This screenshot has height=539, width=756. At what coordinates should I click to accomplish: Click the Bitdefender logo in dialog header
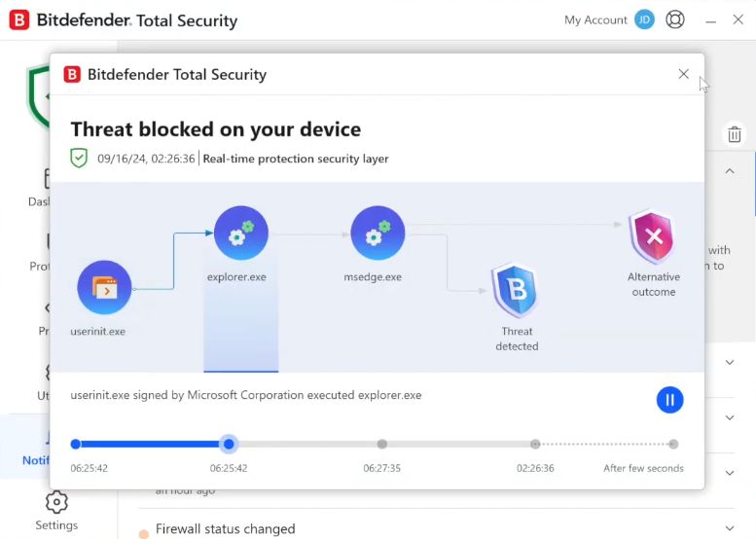pos(72,75)
